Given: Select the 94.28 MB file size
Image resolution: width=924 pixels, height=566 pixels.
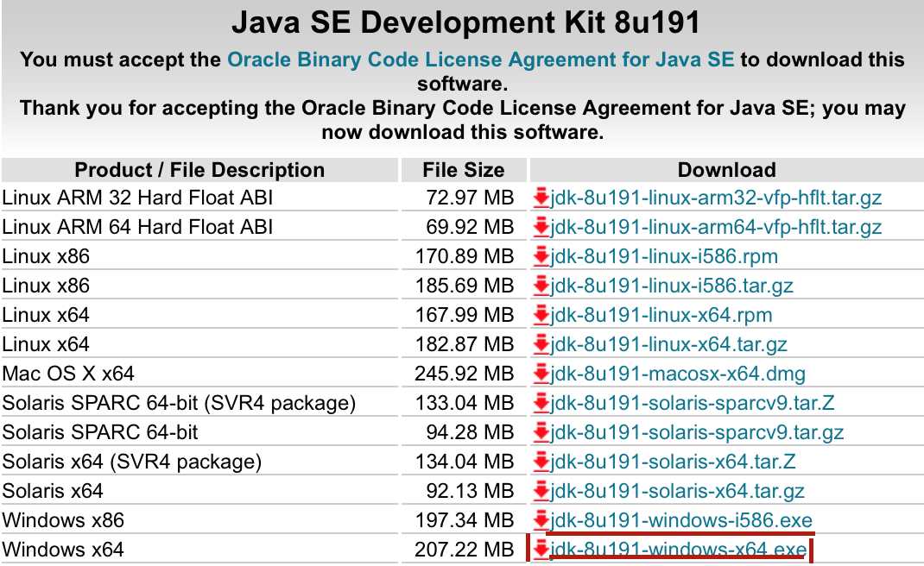Looking at the screenshot, I should (471, 432).
